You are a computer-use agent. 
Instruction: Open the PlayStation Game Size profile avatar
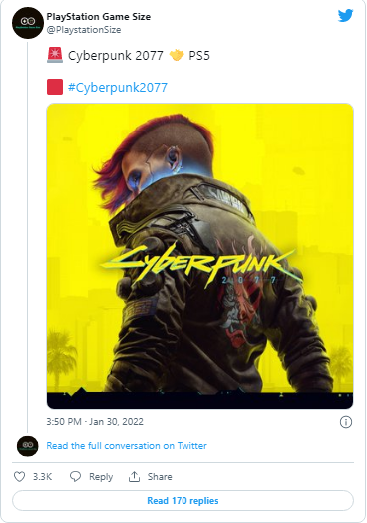coord(28,23)
